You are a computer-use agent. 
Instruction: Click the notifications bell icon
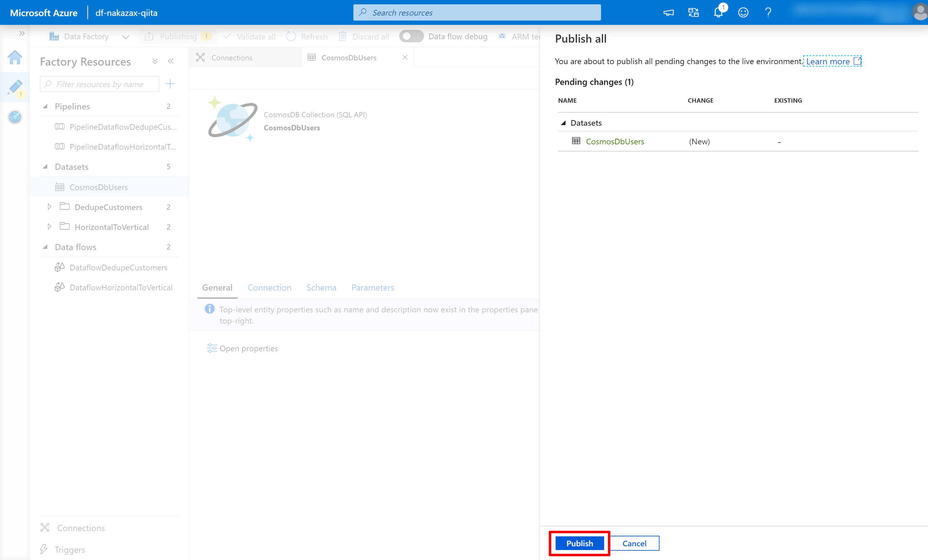[x=719, y=12]
